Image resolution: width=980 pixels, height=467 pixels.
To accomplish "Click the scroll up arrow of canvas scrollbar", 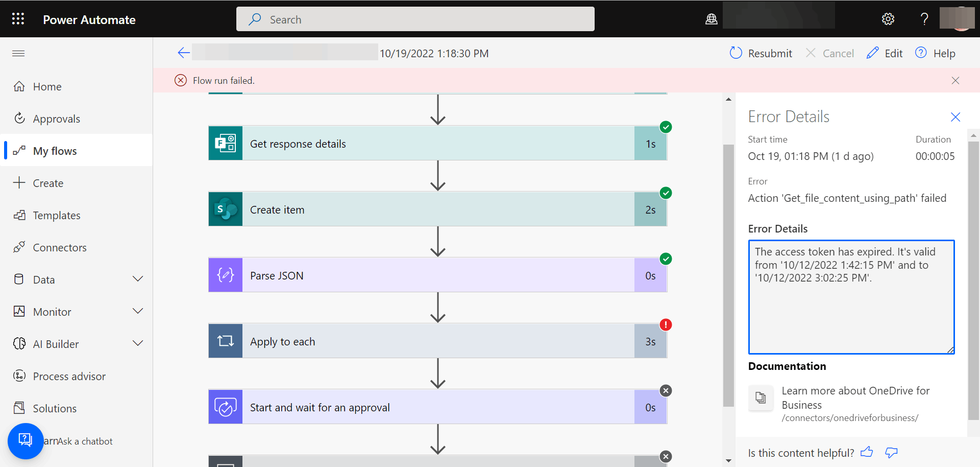I will pyautogui.click(x=728, y=99).
